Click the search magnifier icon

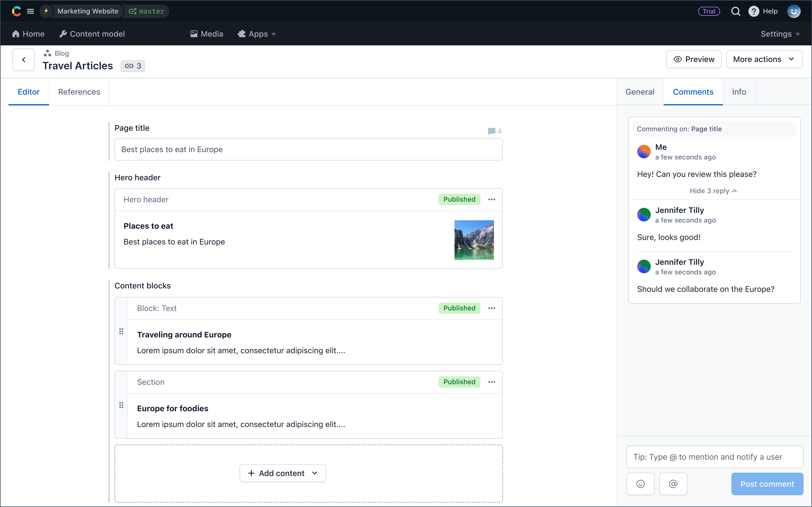pyautogui.click(x=736, y=11)
